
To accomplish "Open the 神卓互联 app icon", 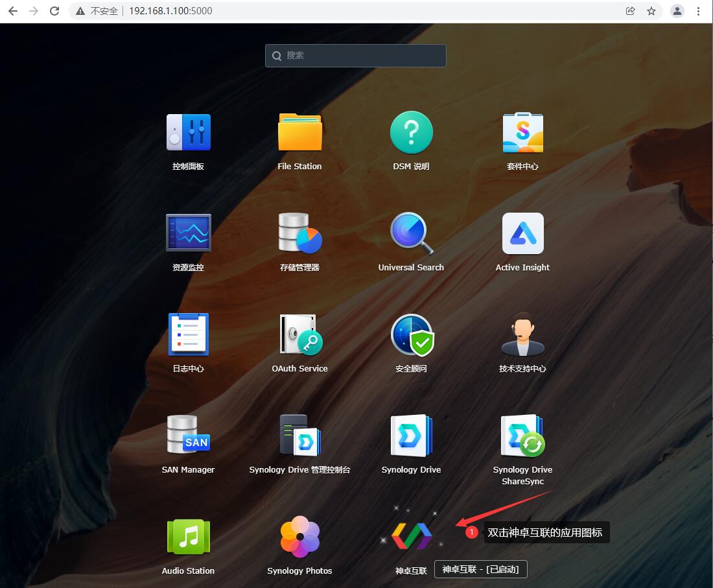I will pos(412,535).
